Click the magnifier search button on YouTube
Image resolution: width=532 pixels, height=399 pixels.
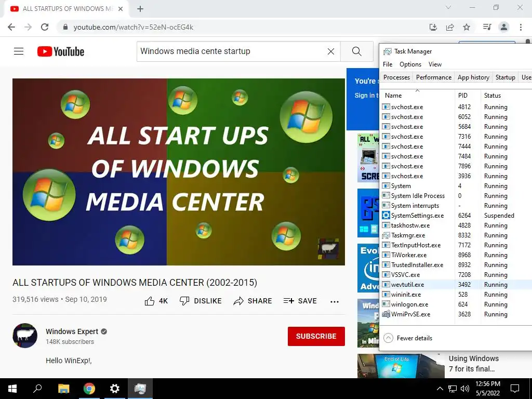tap(356, 51)
